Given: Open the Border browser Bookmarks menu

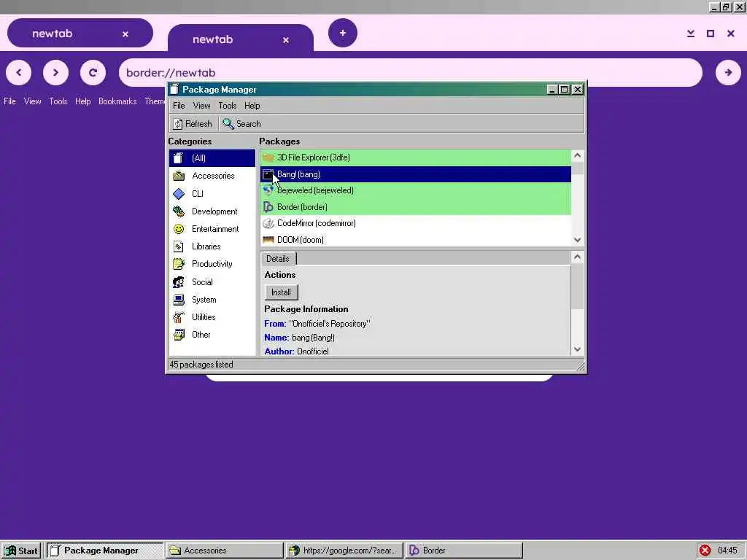Looking at the screenshot, I should 117,101.
